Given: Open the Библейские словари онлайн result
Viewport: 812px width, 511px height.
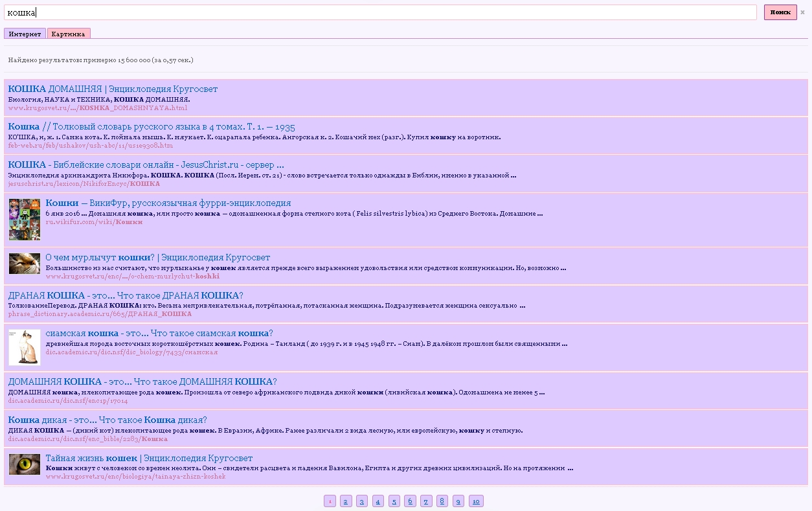Looking at the screenshot, I should tap(146, 165).
